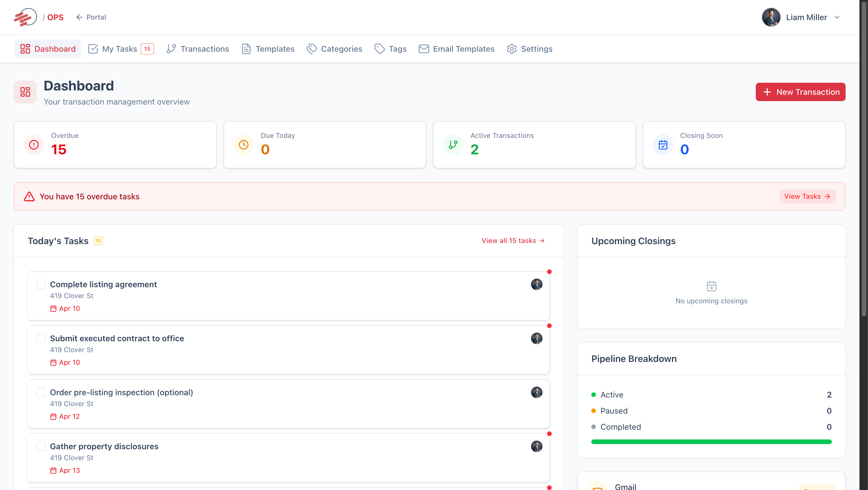Select the Categories tab
The width and height of the screenshot is (868, 490).
335,49
